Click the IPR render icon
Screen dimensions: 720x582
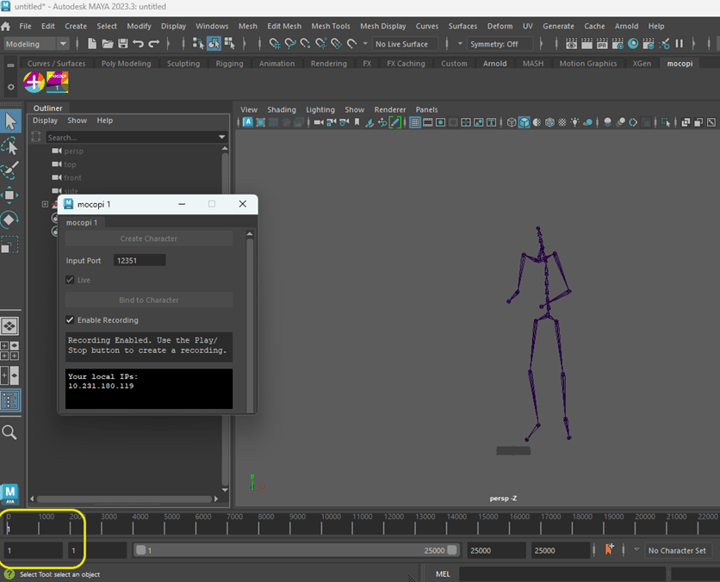602,44
